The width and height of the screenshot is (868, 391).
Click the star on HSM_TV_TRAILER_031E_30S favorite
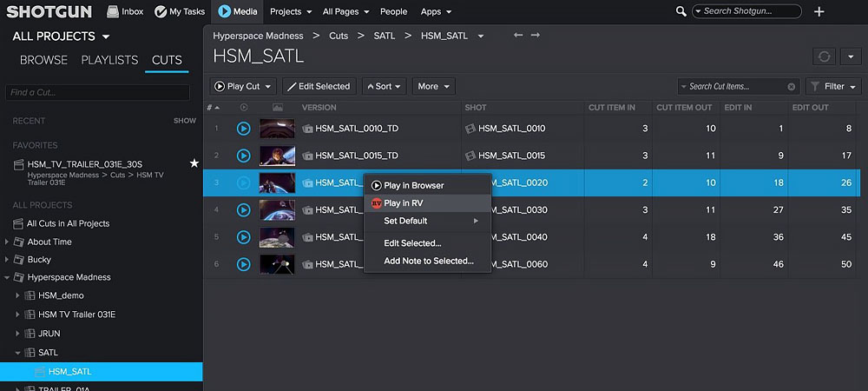194,163
